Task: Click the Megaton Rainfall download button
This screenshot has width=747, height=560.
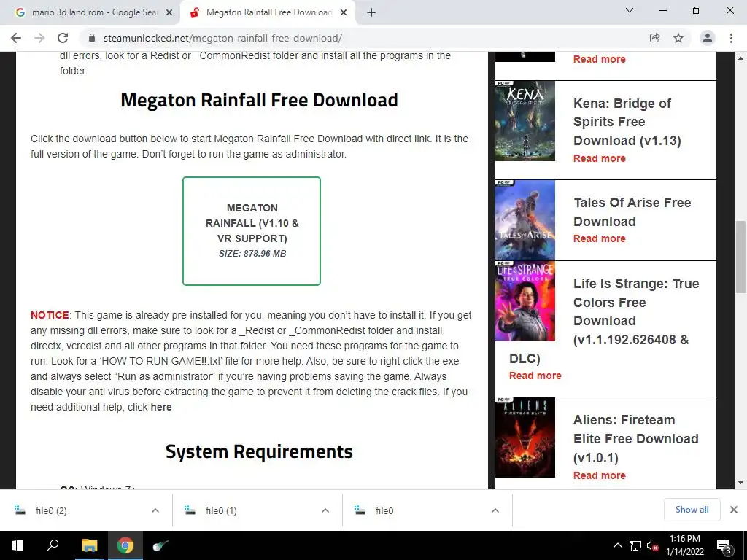Action: 252,231
